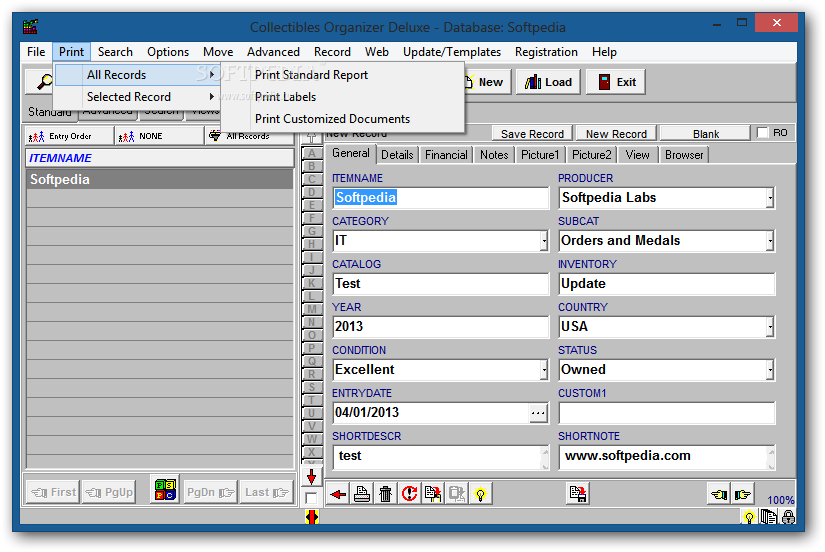Open the COUNTRY dropdown arrow
825x552 pixels.
[770, 327]
